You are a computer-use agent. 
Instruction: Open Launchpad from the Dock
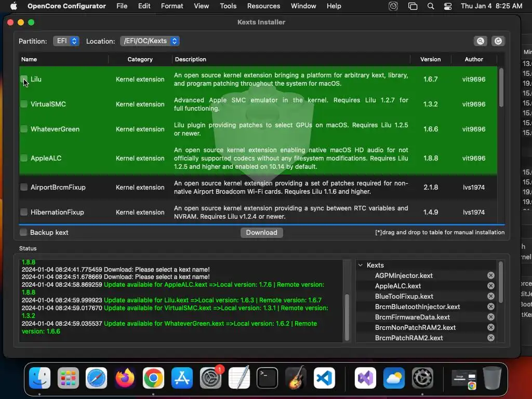click(68, 378)
